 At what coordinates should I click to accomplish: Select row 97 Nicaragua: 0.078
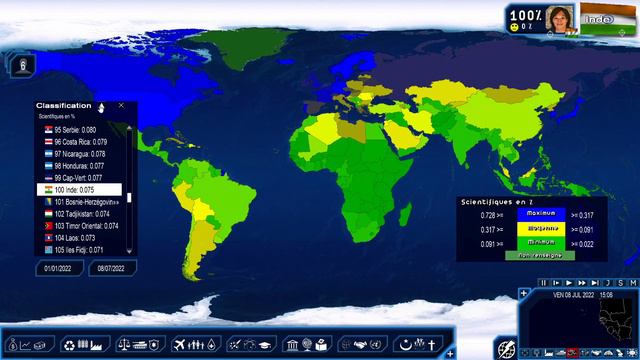click(79, 154)
